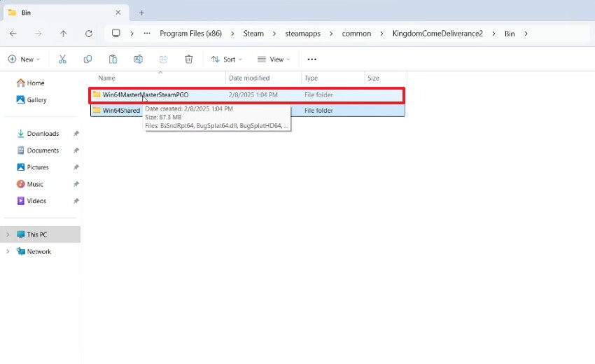Click the Win64Shared folder icon

(97, 110)
